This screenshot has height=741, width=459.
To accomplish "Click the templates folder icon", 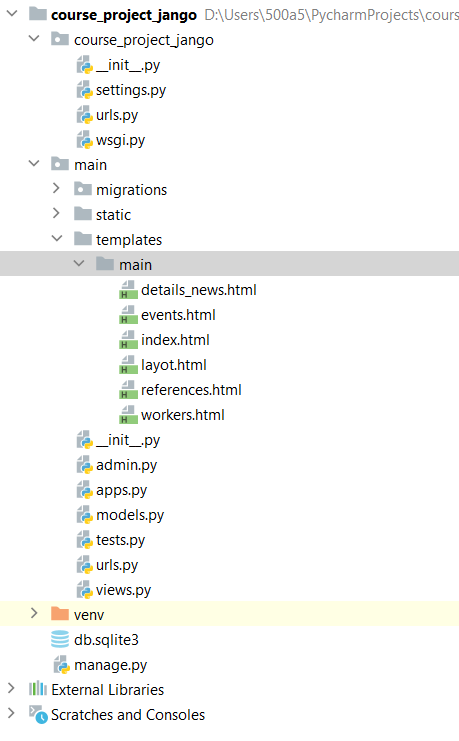I will pyautogui.click(x=83, y=239).
